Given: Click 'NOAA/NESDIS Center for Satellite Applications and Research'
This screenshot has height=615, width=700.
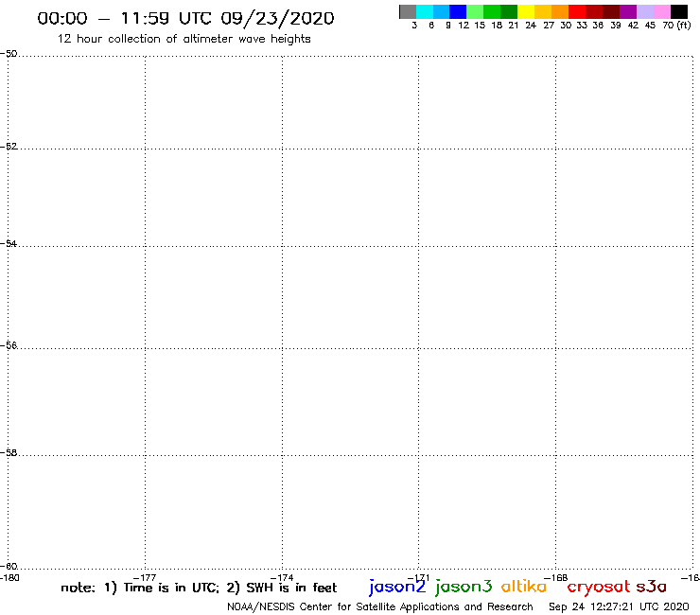Looking at the screenshot, I should pyautogui.click(x=380, y=606).
